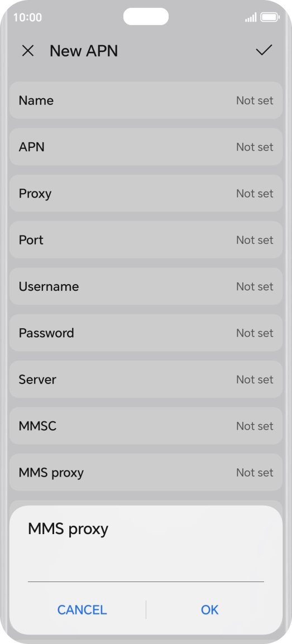Image resolution: width=292 pixels, height=644 pixels.
Task: Select the MMS proxy list row
Action: [x=146, y=472]
